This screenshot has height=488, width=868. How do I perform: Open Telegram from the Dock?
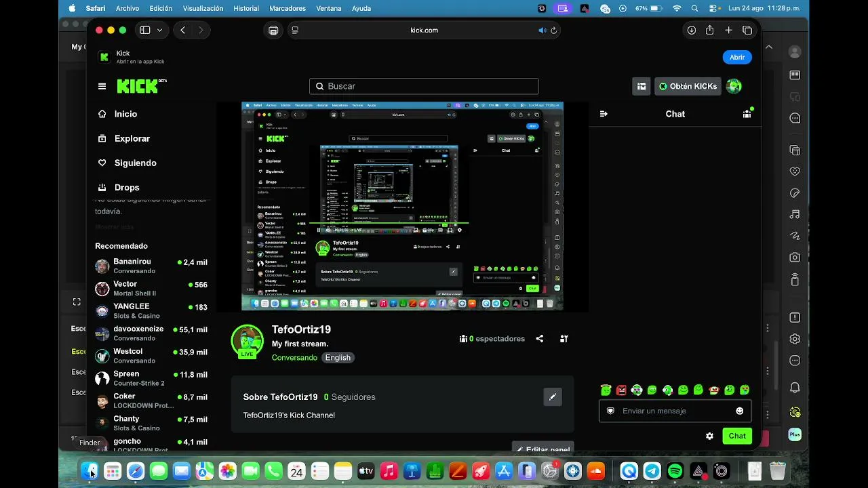[652, 470]
